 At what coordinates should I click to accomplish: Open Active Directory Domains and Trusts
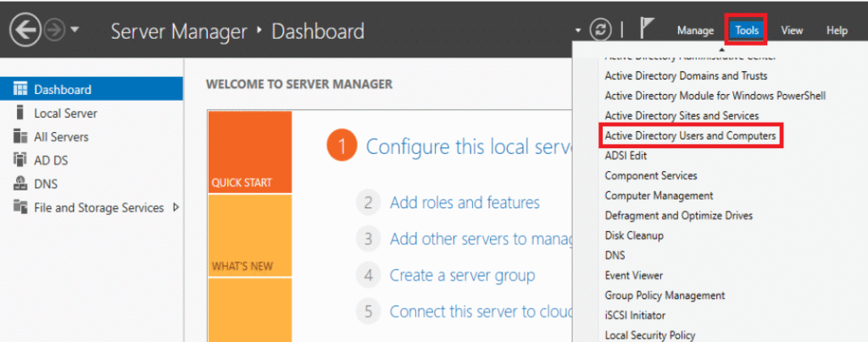point(686,75)
